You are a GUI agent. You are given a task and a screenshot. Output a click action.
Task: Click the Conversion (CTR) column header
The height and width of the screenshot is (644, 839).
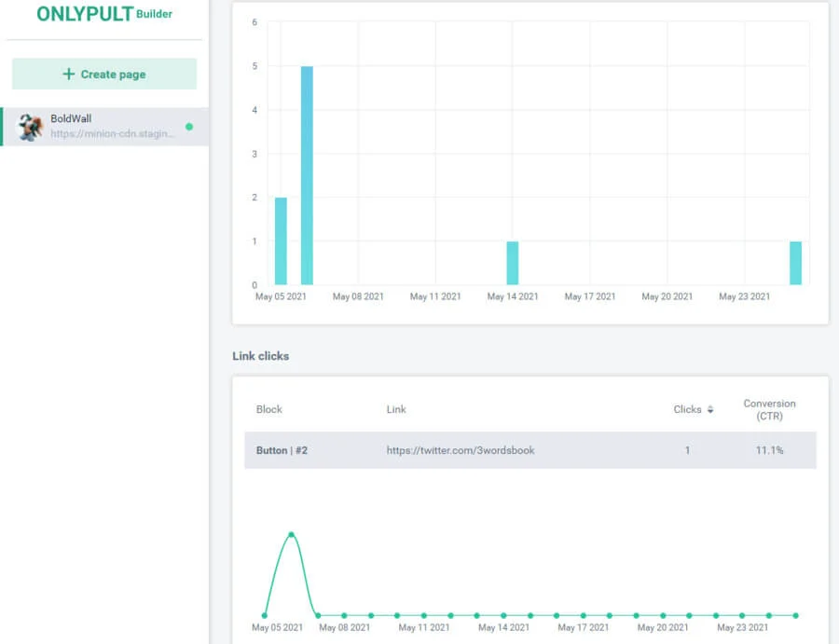pos(769,410)
